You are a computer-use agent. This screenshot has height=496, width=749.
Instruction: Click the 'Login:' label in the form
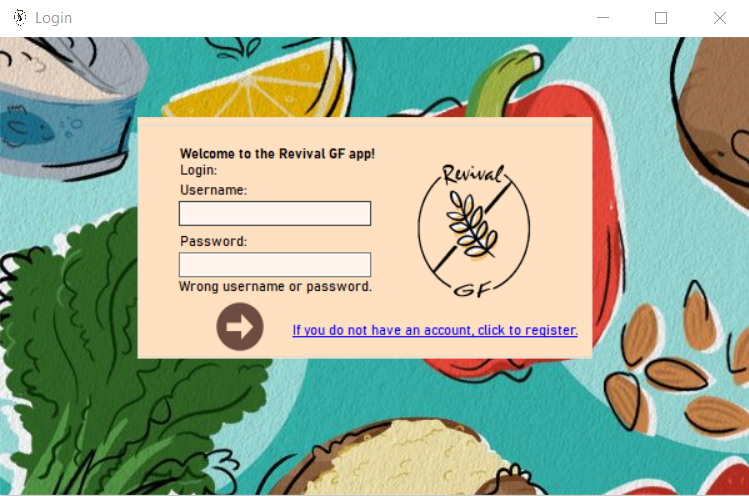198,170
